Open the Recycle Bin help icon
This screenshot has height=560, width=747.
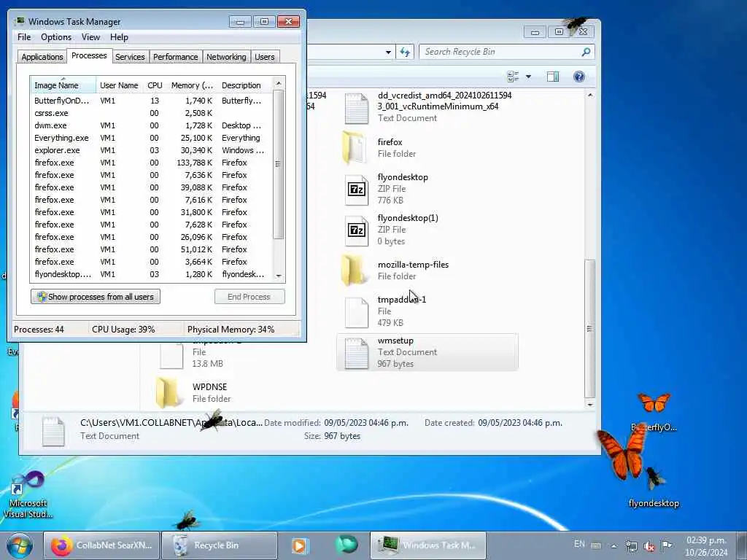coord(578,76)
